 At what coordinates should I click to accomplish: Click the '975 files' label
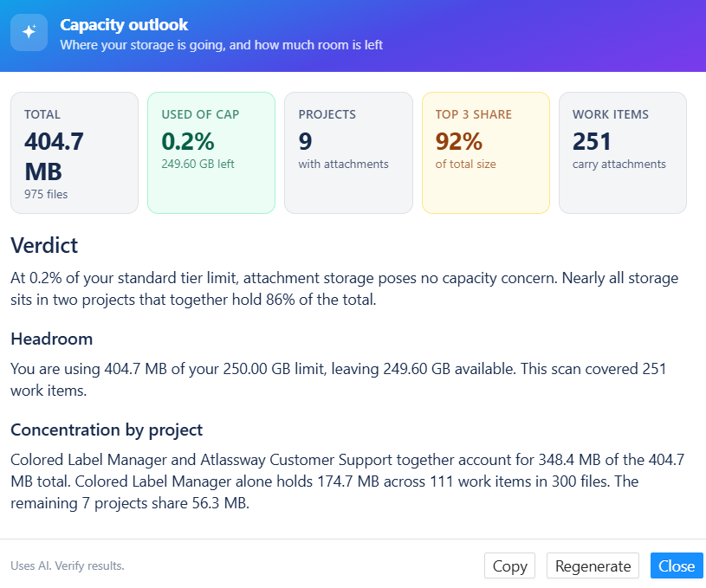click(46, 195)
